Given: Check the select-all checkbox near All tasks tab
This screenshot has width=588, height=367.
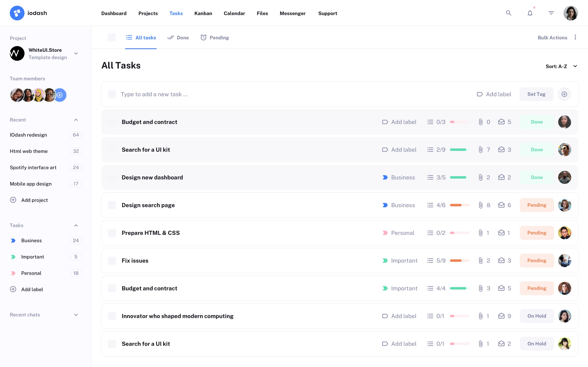Looking at the screenshot, I should point(112,37).
